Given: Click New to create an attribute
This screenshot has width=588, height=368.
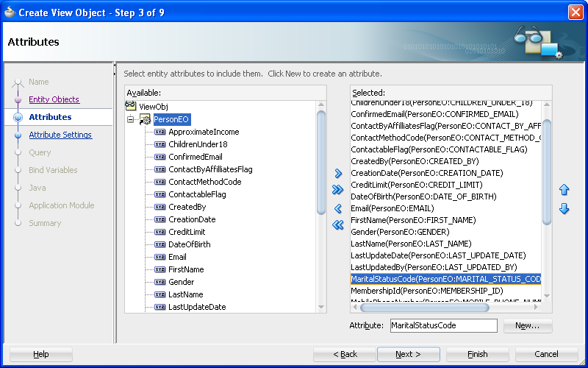Looking at the screenshot, I should [x=528, y=325].
